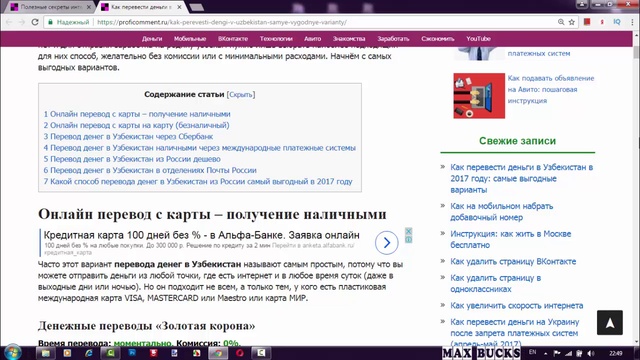
Task: Hide the contents via "Скрыть" link
Action: click(x=241, y=94)
